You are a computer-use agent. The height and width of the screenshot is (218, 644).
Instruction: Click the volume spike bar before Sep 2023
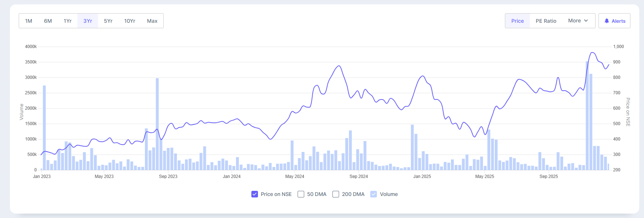(157, 125)
